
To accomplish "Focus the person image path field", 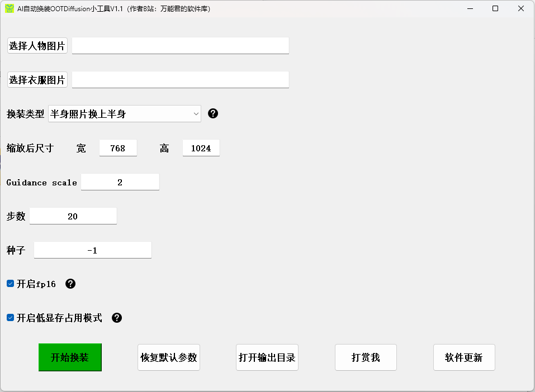I will tap(181, 46).
